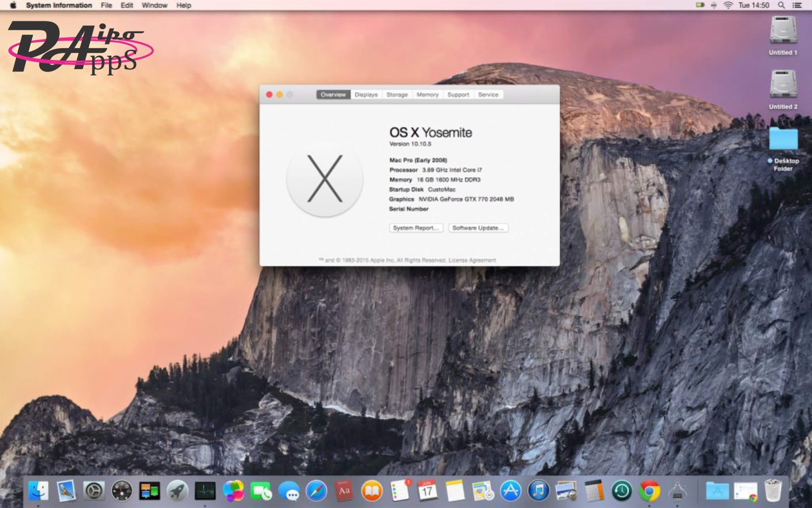Open Reminders from the Dock
The image size is (812, 508).
click(x=400, y=491)
